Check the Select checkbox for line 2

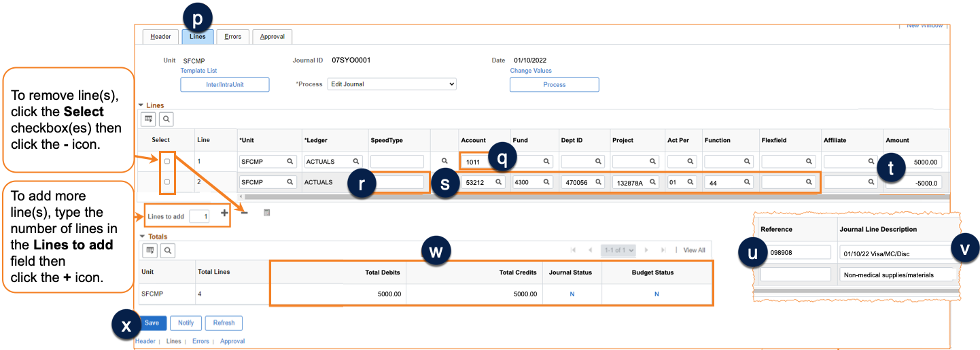point(167,182)
